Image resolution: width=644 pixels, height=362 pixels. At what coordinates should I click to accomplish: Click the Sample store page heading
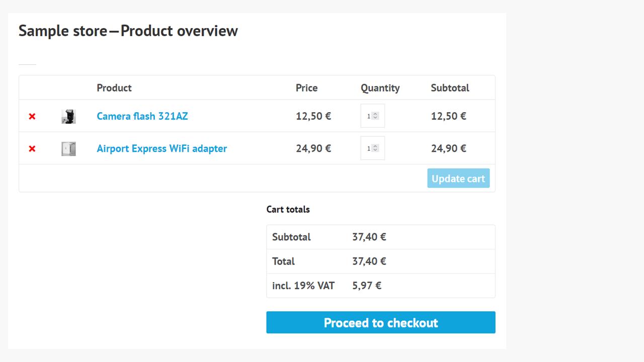click(x=128, y=30)
